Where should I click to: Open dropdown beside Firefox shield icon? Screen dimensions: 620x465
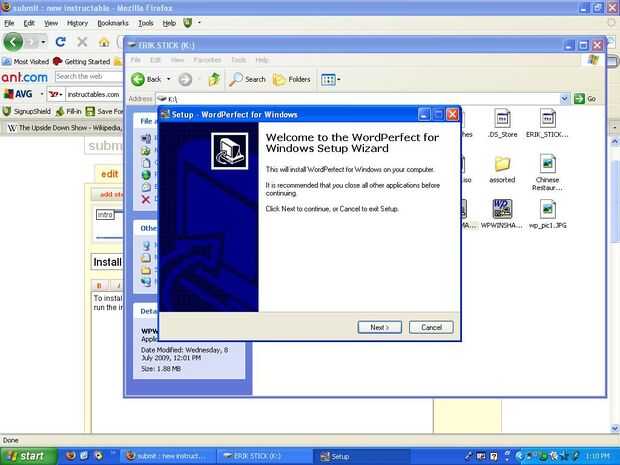(x=199, y=23)
